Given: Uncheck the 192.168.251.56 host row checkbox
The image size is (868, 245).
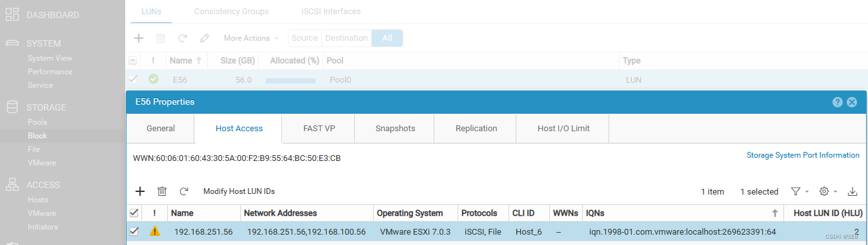Looking at the screenshot, I should pos(134,231).
